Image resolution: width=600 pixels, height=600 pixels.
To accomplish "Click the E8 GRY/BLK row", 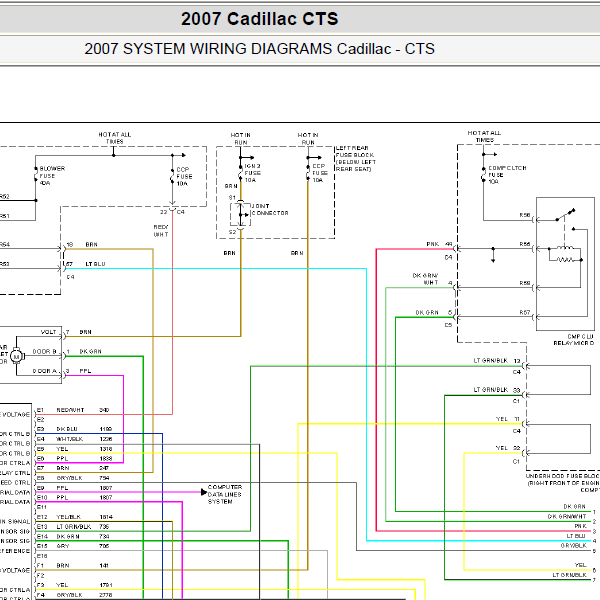I will tap(73, 478).
